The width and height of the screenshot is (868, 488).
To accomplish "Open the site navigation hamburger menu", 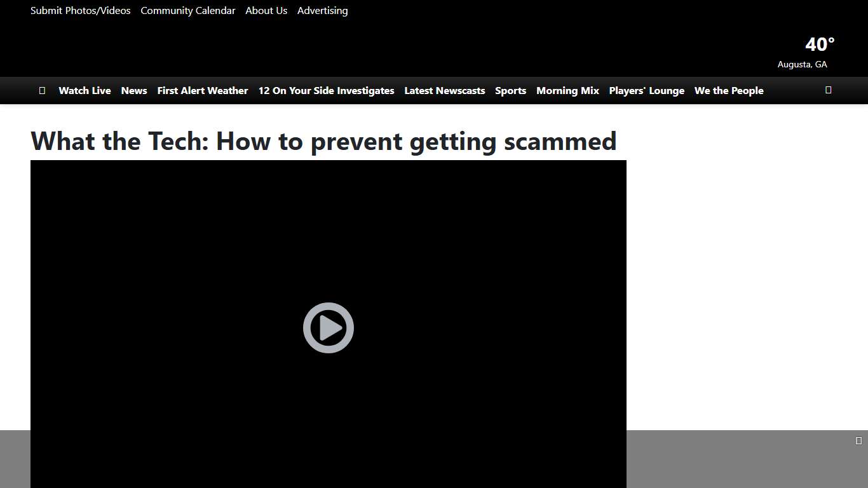I will click(42, 90).
